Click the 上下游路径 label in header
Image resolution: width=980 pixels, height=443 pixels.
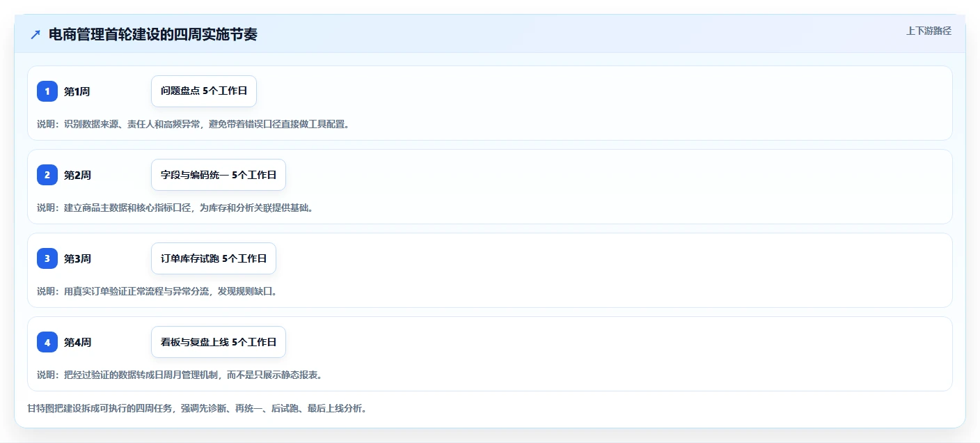[928, 31]
